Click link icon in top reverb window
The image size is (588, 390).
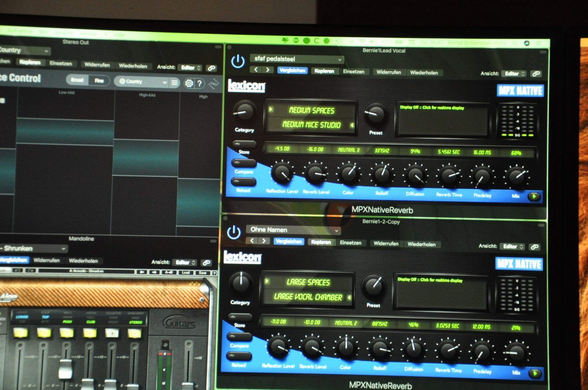coord(536,74)
